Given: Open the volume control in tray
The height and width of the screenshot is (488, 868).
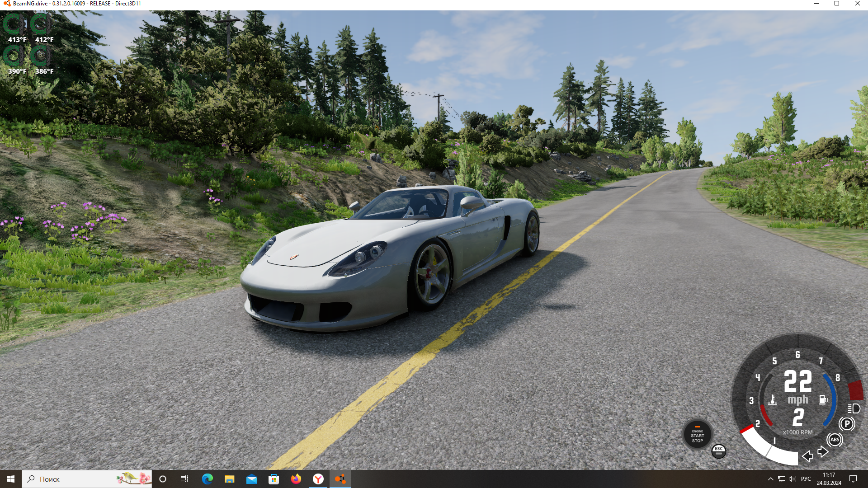Looking at the screenshot, I should [792, 479].
